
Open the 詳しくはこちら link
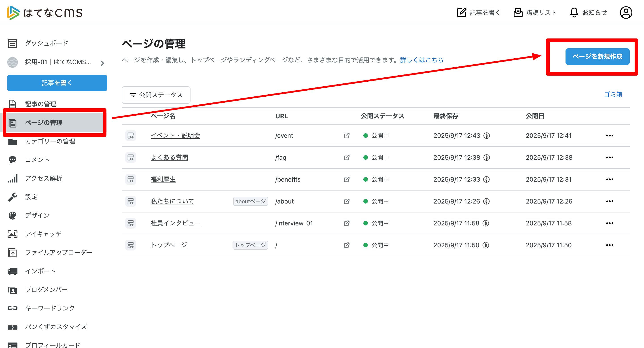[422, 60]
